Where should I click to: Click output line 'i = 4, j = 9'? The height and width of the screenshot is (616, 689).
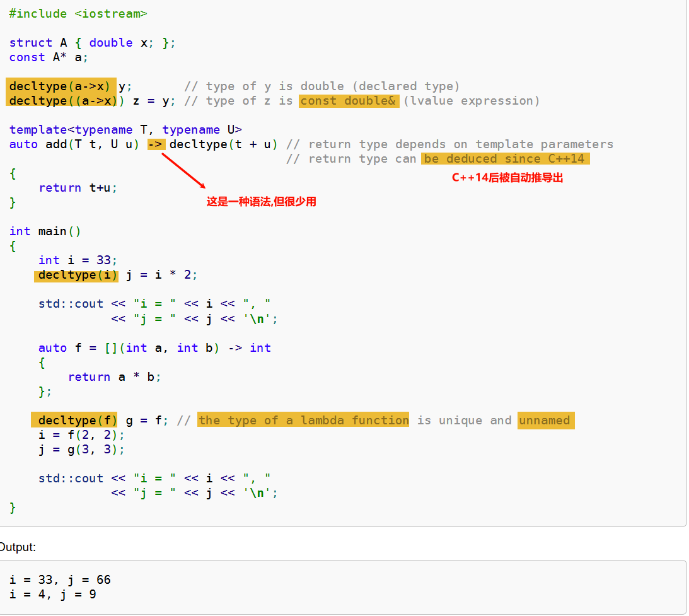[x=53, y=594]
